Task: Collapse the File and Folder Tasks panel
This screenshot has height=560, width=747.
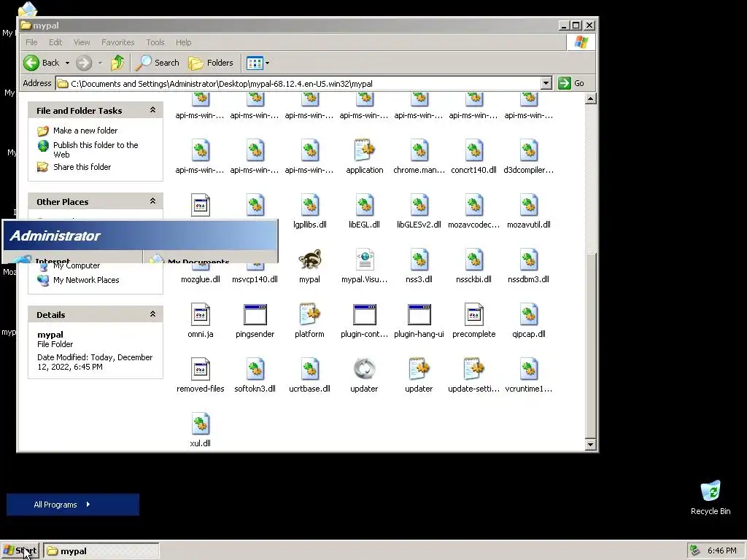Action: [x=152, y=110]
